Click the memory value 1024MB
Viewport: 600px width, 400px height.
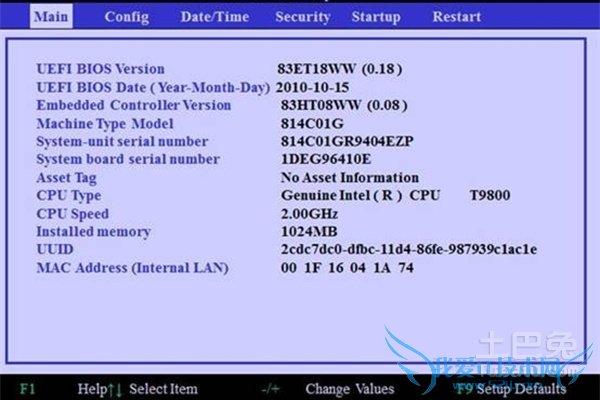[x=309, y=232]
